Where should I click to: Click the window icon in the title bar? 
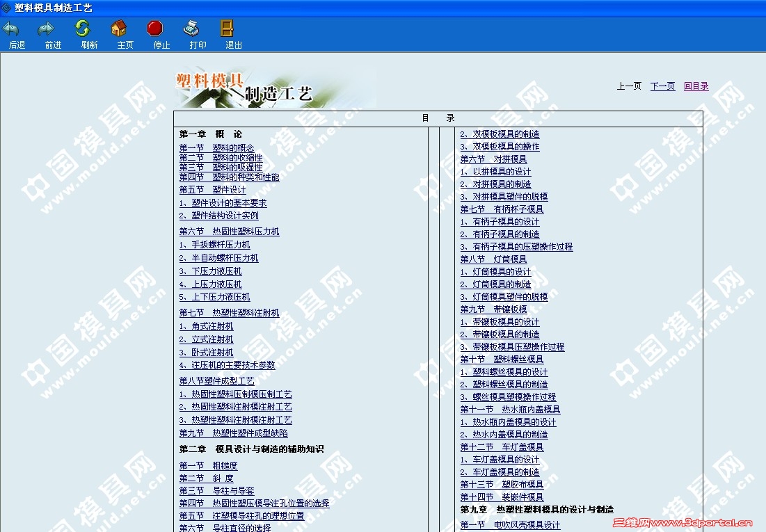click(x=7, y=8)
